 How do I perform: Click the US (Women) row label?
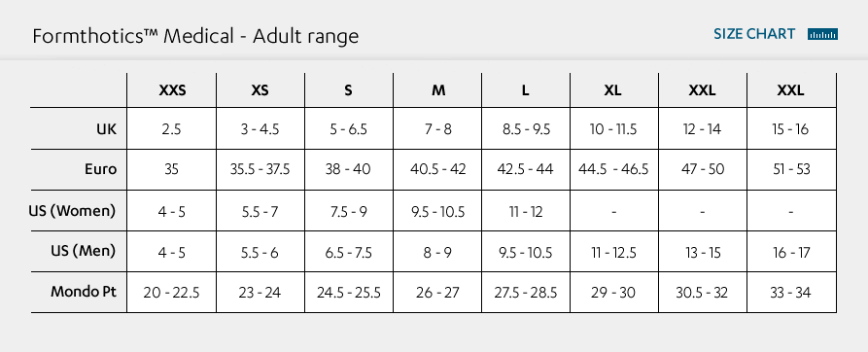[72, 211]
